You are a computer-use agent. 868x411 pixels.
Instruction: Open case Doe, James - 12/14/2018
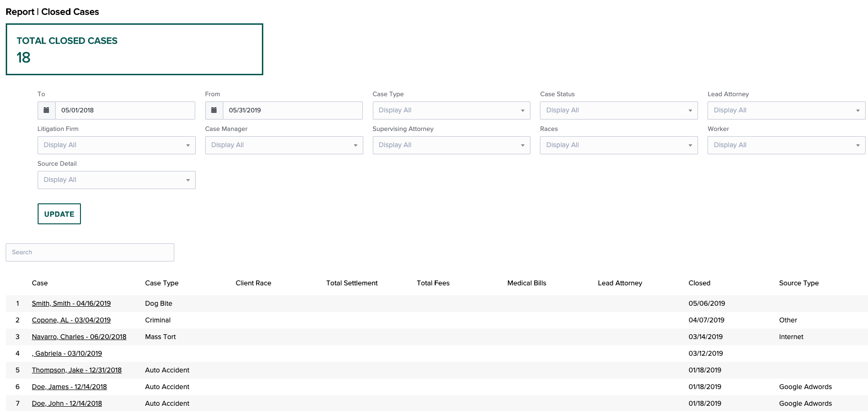pyautogui.click(x=70, y=387)
